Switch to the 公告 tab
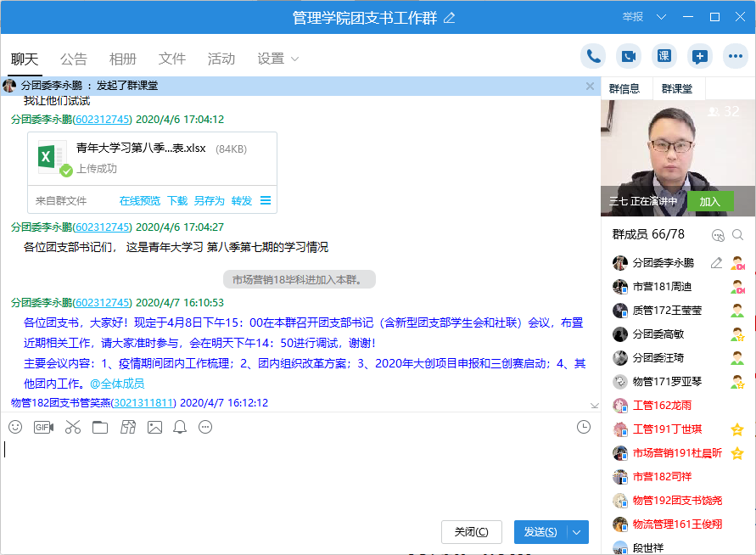This screenshot has width=756, height=555. 74,59
